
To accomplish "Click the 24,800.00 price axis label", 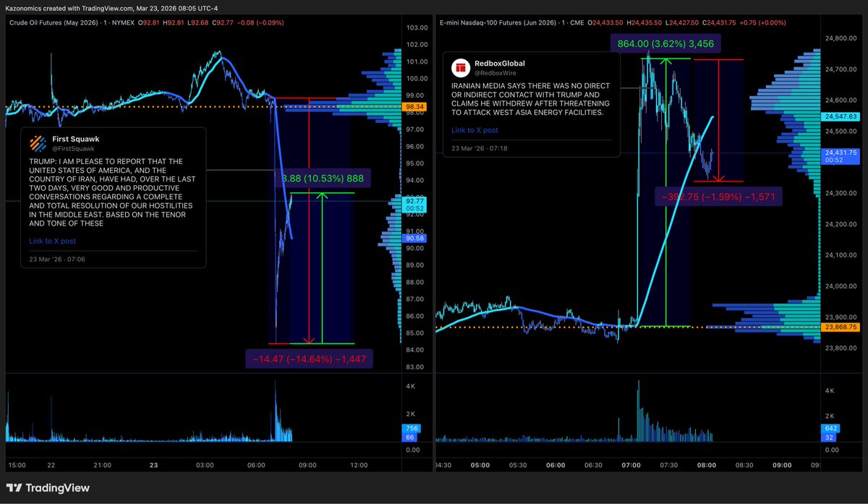I will [841, 38].
